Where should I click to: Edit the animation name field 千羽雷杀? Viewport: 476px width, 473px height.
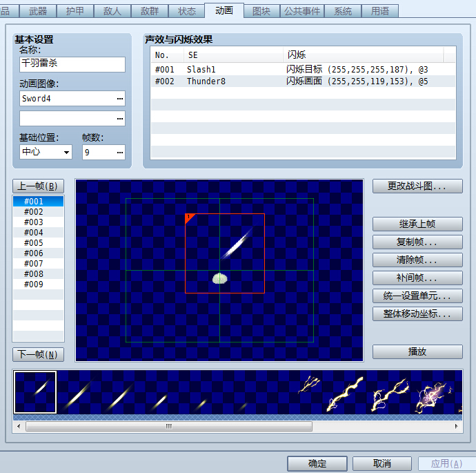click(x=72, y=64)
